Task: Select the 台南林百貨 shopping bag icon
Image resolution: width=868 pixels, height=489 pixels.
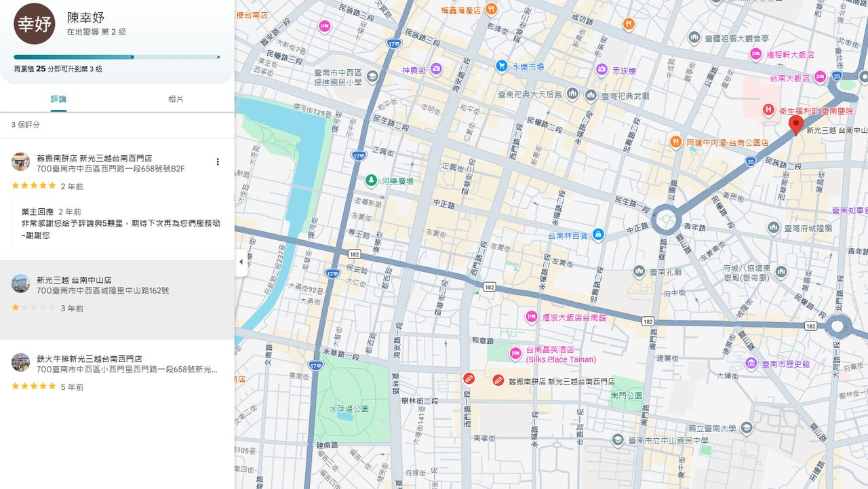Action: click(598, 235)
